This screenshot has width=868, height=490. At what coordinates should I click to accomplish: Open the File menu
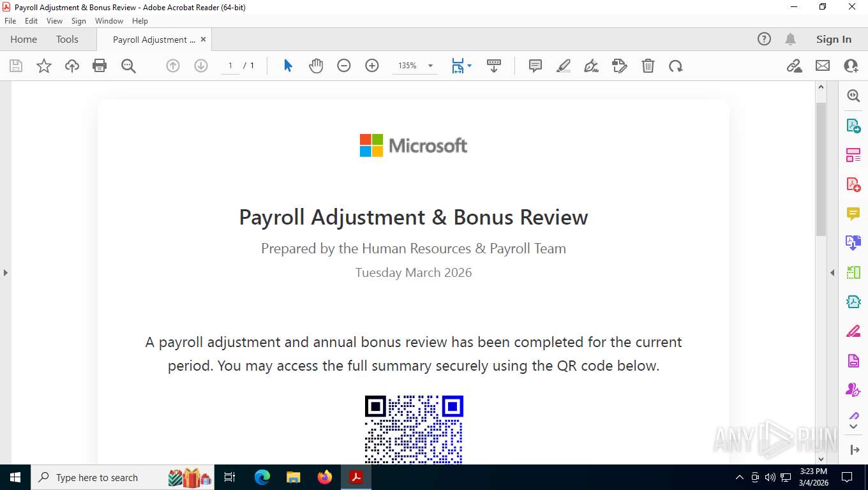pyautogui.click(x=10, y=21)
